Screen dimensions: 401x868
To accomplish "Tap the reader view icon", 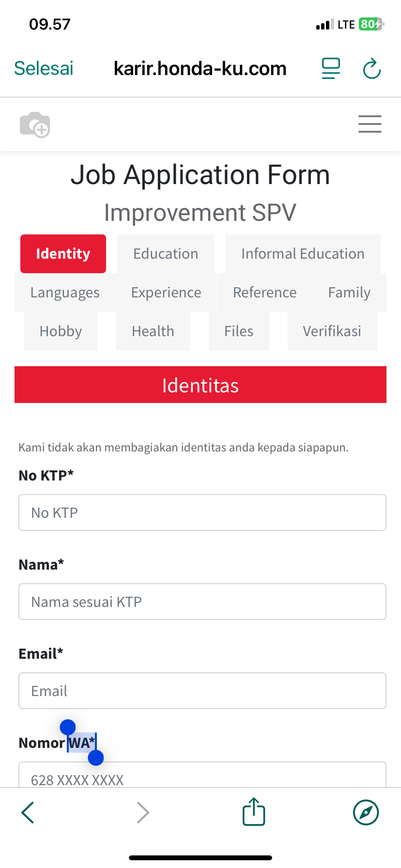I will click(x=331, y=68).
